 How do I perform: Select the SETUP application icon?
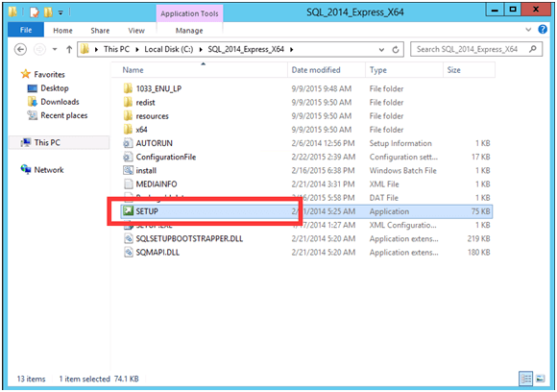click(128, 211)
